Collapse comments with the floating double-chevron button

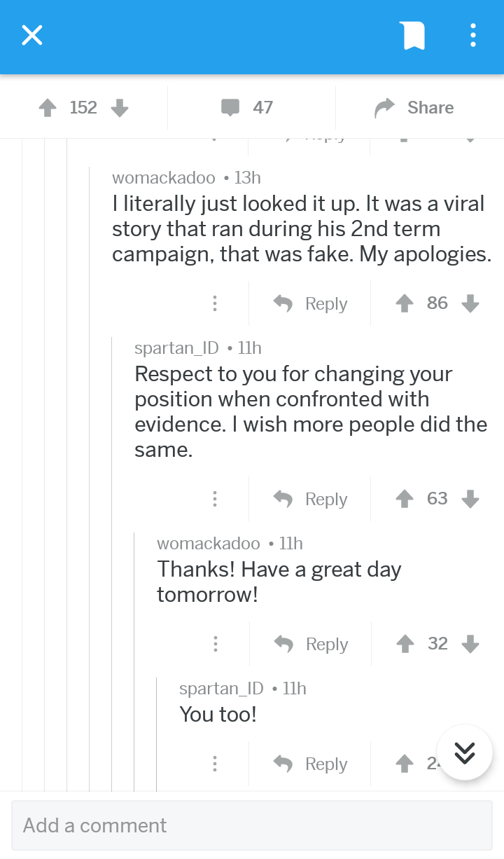coord(464,752)
